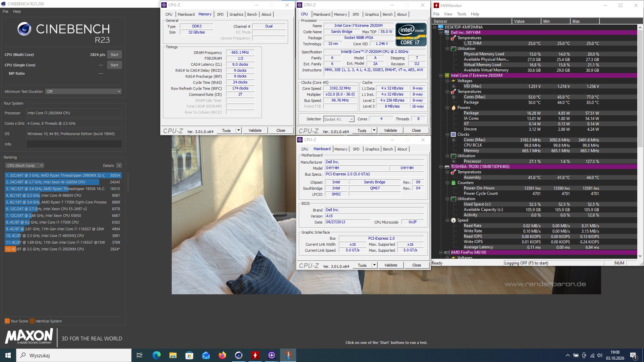Open the Tools menu in HWMonitor

(462, 14)
